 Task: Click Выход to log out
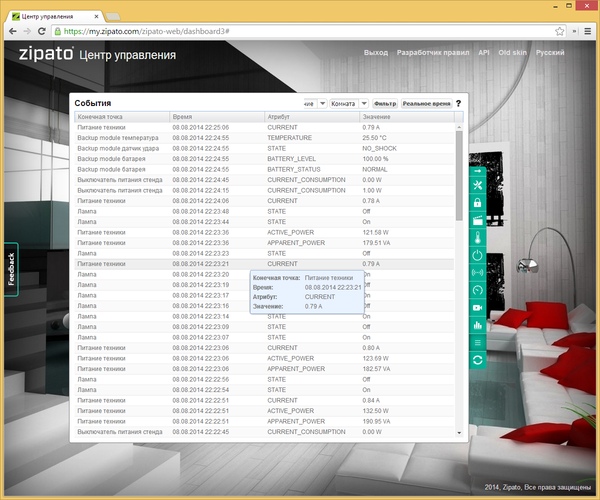coord(376,52)
